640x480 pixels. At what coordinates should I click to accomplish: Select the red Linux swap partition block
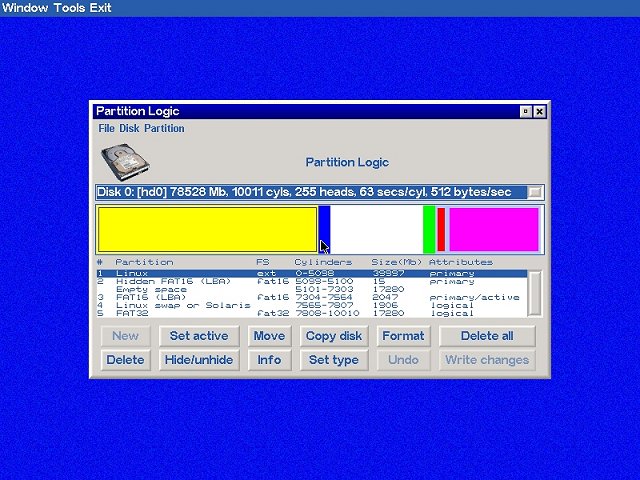click(441, 230)
